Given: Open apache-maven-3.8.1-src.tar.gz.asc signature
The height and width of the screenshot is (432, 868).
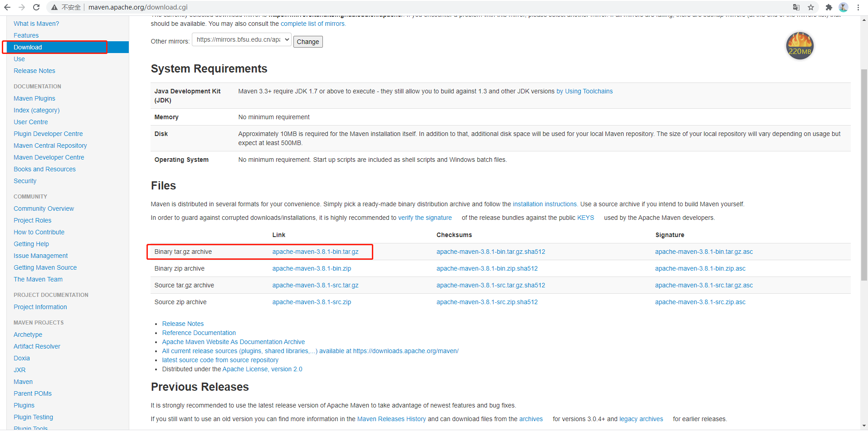Looking at the screenshot, I should point(704,285).
